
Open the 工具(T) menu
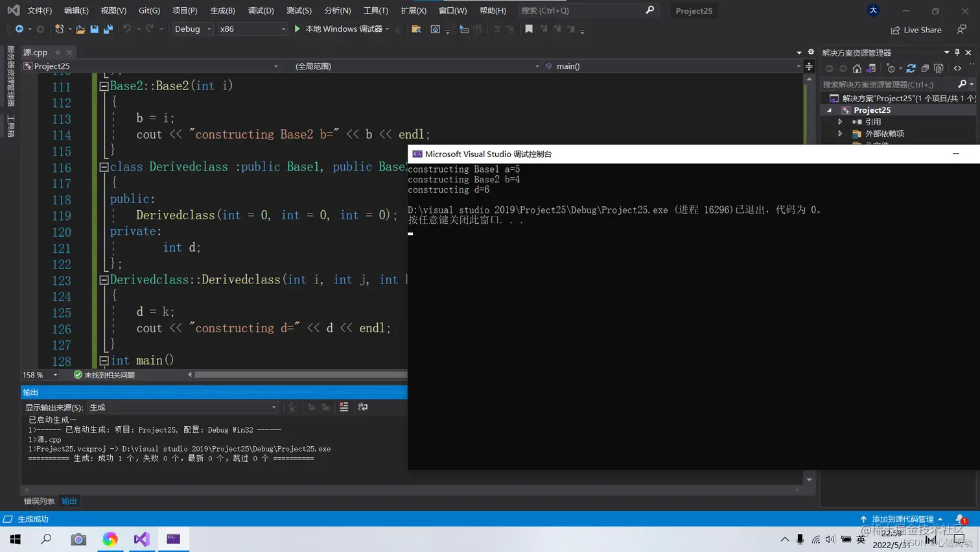coord(376,10)
